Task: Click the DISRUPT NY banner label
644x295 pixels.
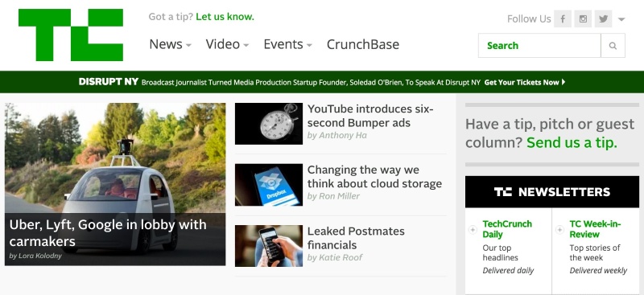Action: click(109, 82)
